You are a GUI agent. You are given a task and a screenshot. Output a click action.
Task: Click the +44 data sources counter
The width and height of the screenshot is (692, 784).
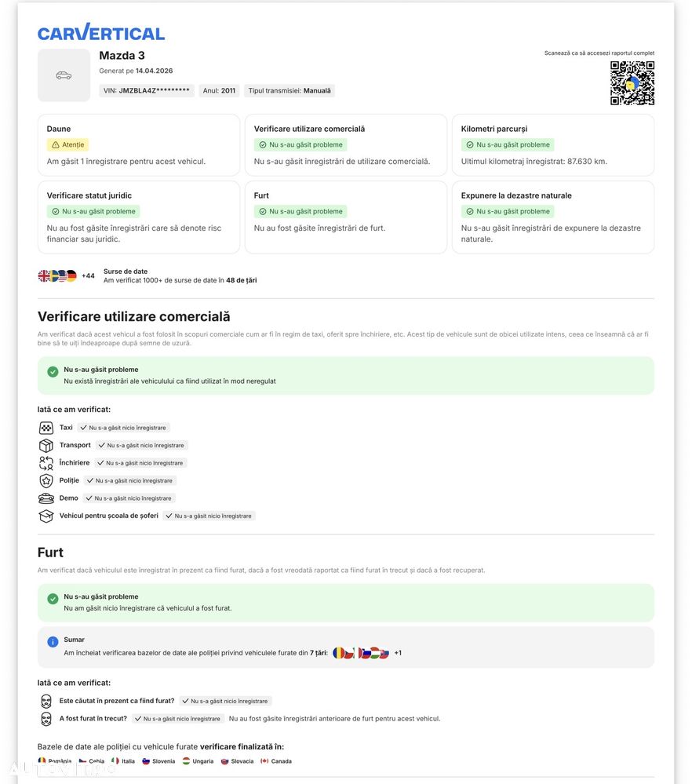(88, 276)
